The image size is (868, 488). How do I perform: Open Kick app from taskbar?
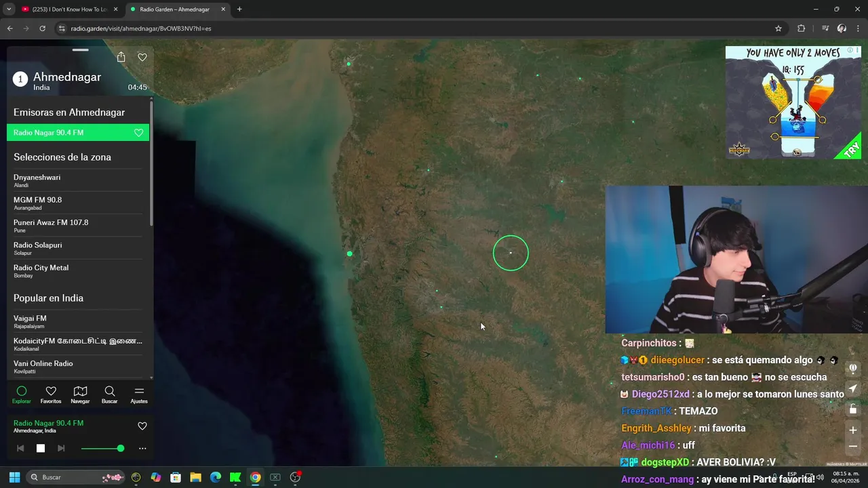coord(235,477)
